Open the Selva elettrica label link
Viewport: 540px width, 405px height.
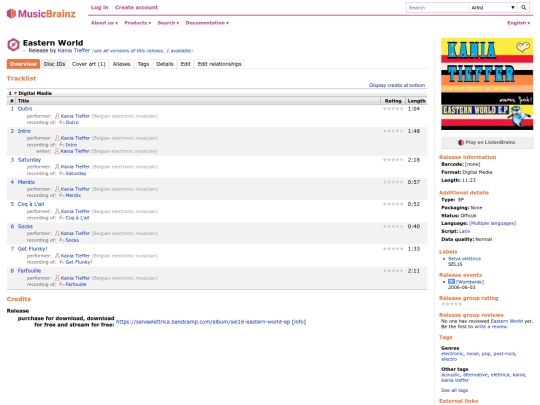(x=464, y=259)
